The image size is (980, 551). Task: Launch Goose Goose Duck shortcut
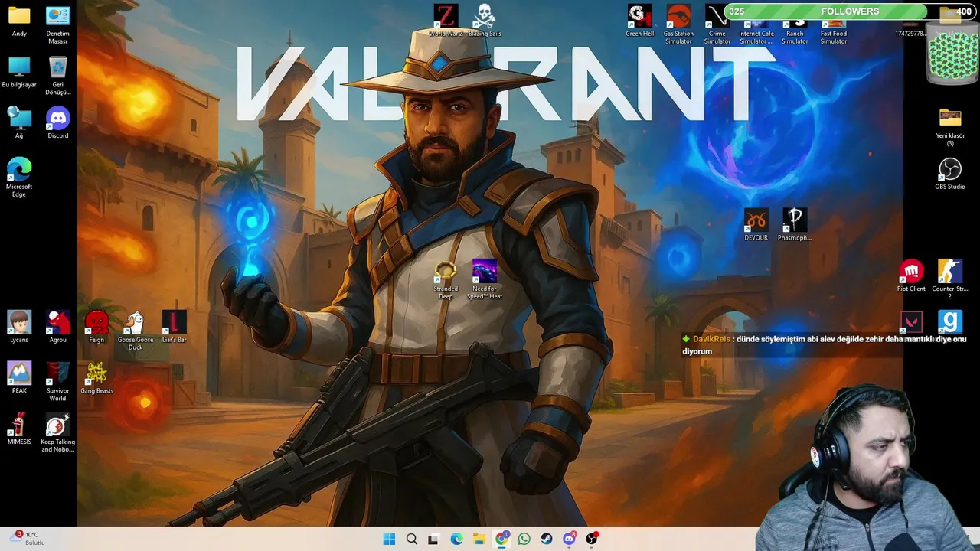coord(136,331)
